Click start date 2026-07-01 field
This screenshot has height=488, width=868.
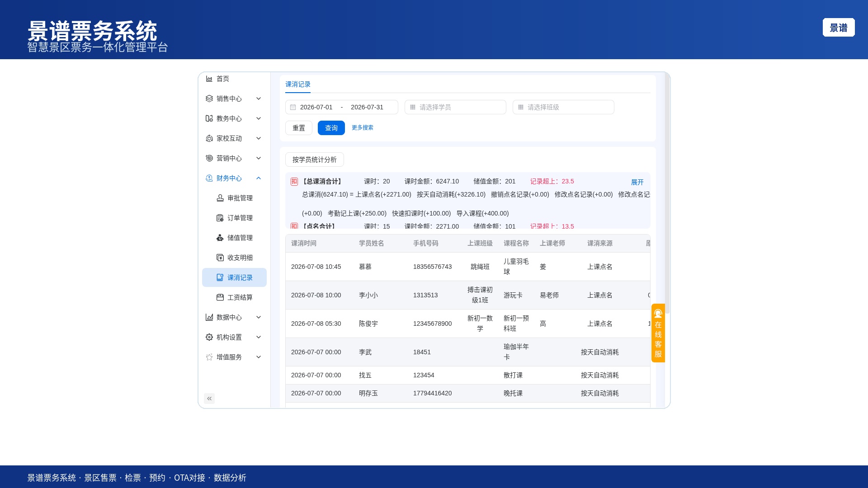316,107
